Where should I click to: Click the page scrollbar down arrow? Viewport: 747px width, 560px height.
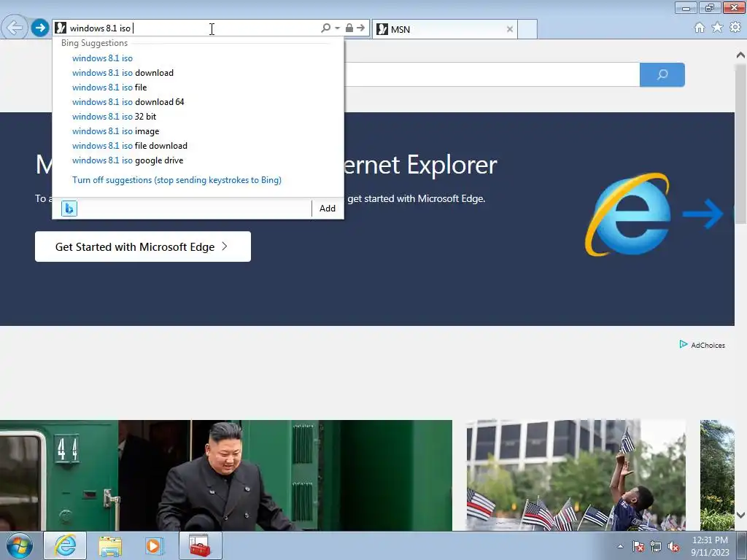click(741, 515)
